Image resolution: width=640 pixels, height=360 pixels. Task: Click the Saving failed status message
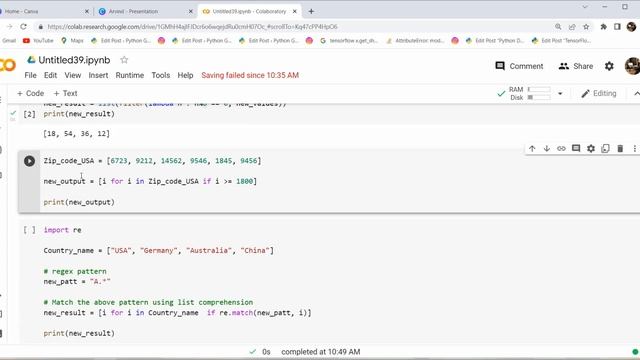click(x=250, y=75)
